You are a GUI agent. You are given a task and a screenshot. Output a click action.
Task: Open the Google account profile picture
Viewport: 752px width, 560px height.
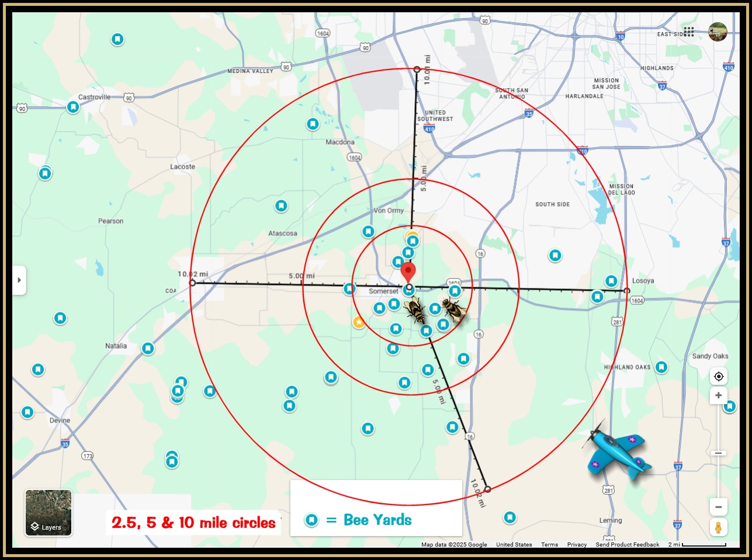click(x=718, y=32)
